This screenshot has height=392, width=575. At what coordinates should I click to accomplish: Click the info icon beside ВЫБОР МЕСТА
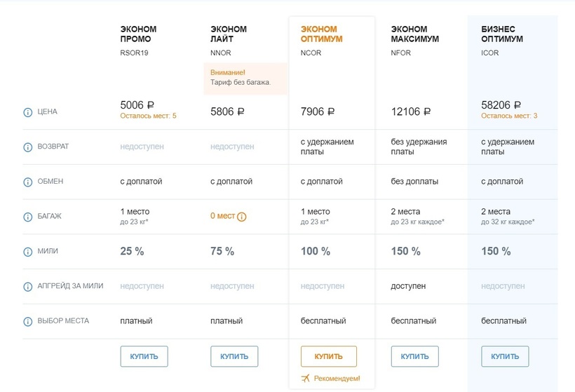click(28, 321)
